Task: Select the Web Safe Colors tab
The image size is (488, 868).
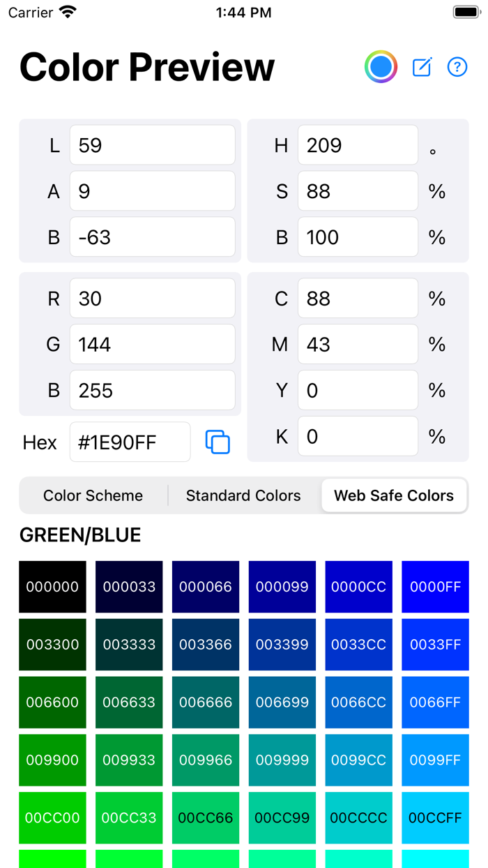Action: [x=394, y=495]
